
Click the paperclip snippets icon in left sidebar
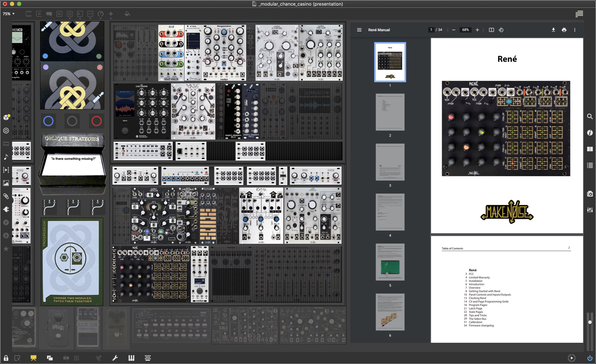[6, 196]
